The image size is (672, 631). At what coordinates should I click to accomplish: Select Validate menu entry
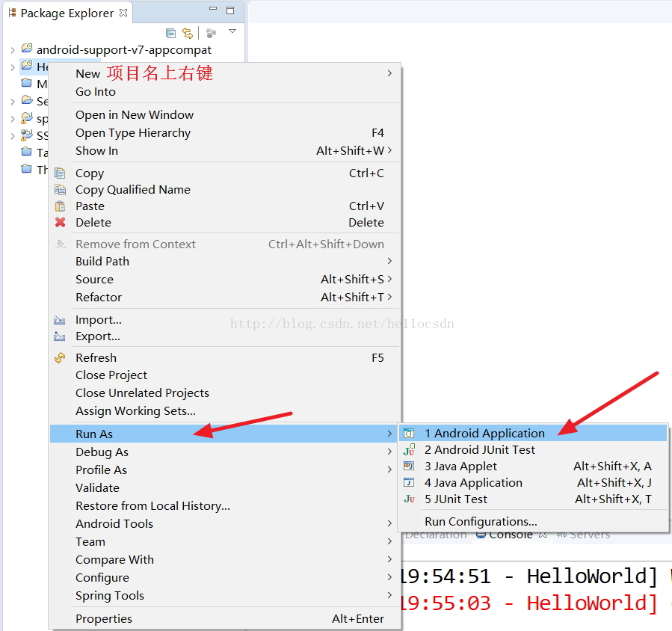point(225,487)
